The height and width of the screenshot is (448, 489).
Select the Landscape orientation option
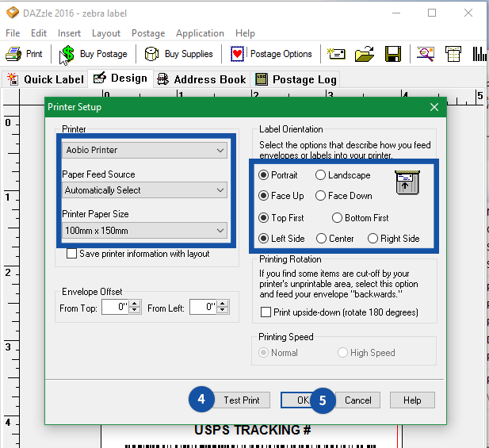click(321, 175)
